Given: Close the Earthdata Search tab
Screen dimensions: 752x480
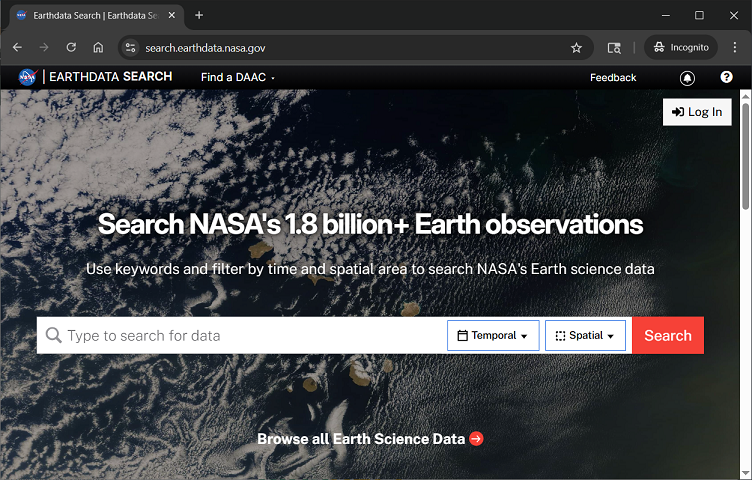Looking at the screenshot, I should click(172, 15).
